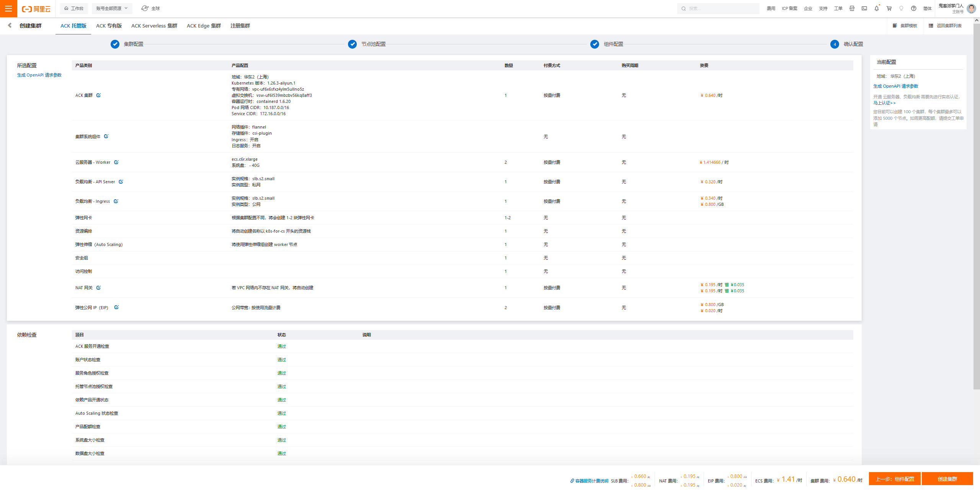This screenshot has height=492, width=980.
Task: Click the Alibaba Cloud (阿里云) logo
Action: [x=36, y=8]
